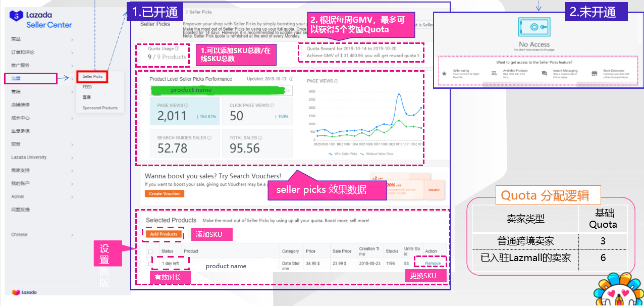
Task: Click the Create Voucher button
Action: point(164,193)
